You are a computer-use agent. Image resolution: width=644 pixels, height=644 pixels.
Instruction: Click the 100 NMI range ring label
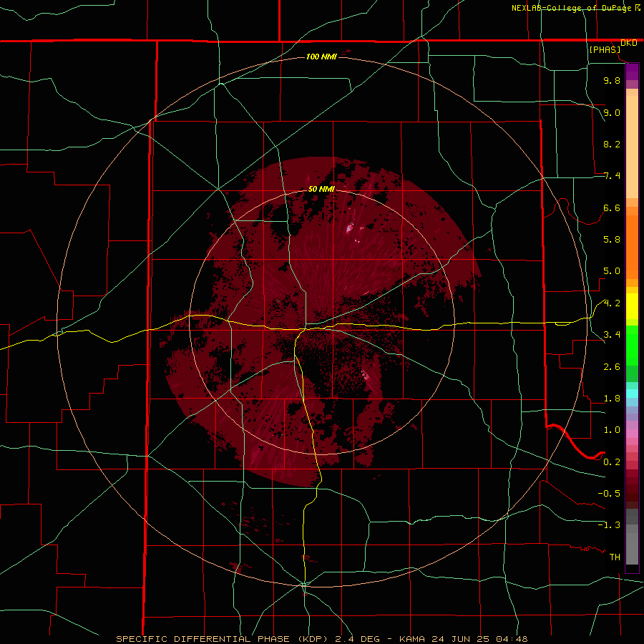321,57
